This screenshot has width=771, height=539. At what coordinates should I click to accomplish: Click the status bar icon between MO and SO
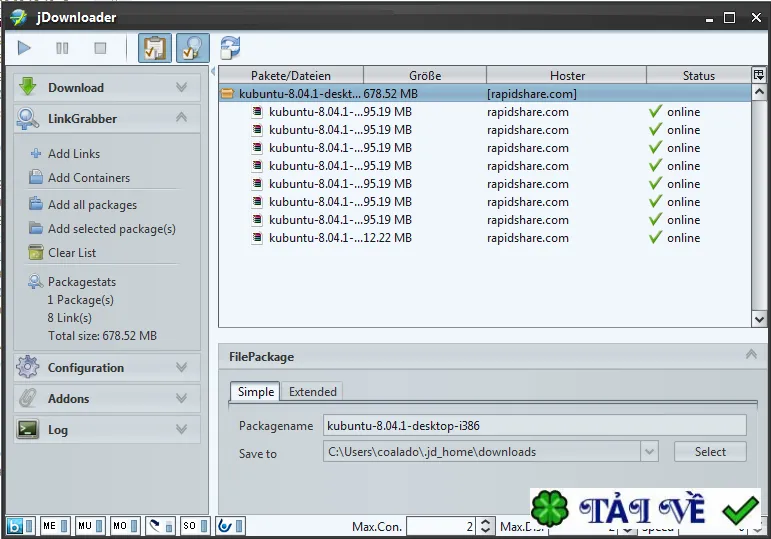pyautogui.click(x=160, y=526)
